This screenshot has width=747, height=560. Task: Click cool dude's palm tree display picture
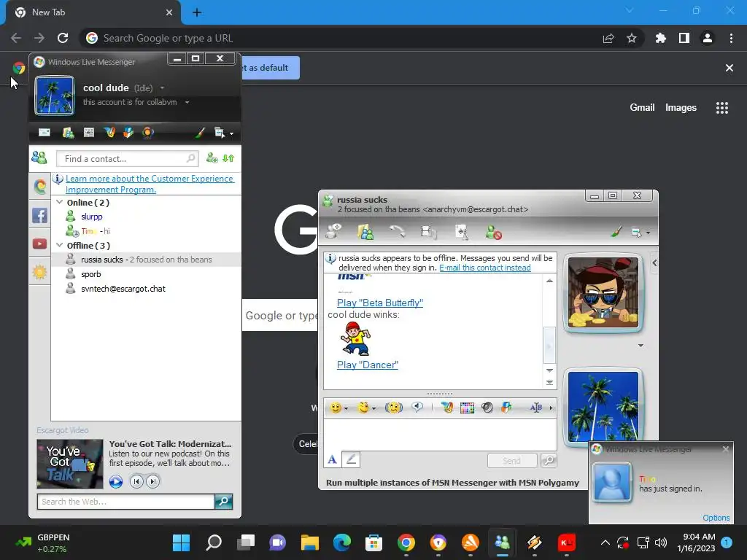point(54,96)
